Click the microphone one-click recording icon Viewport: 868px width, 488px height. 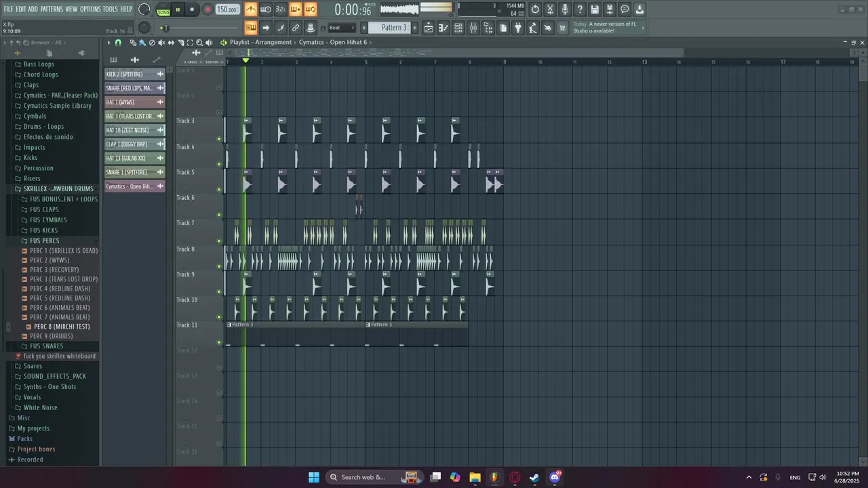[x=565, y=9]
